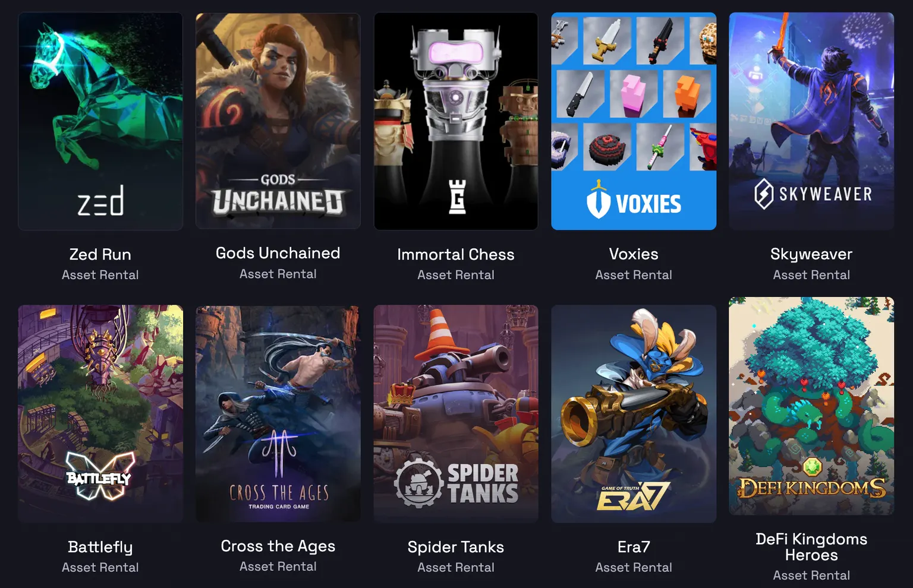Click the Cross the Ages title
This screenshot has width=913, height=588.
click(x=278, y=546)
